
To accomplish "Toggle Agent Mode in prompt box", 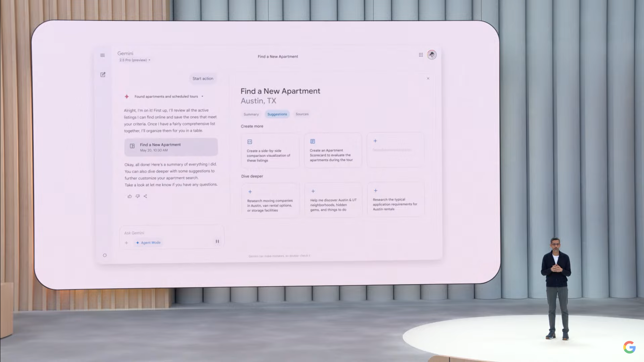I will [x=149, y=243].
